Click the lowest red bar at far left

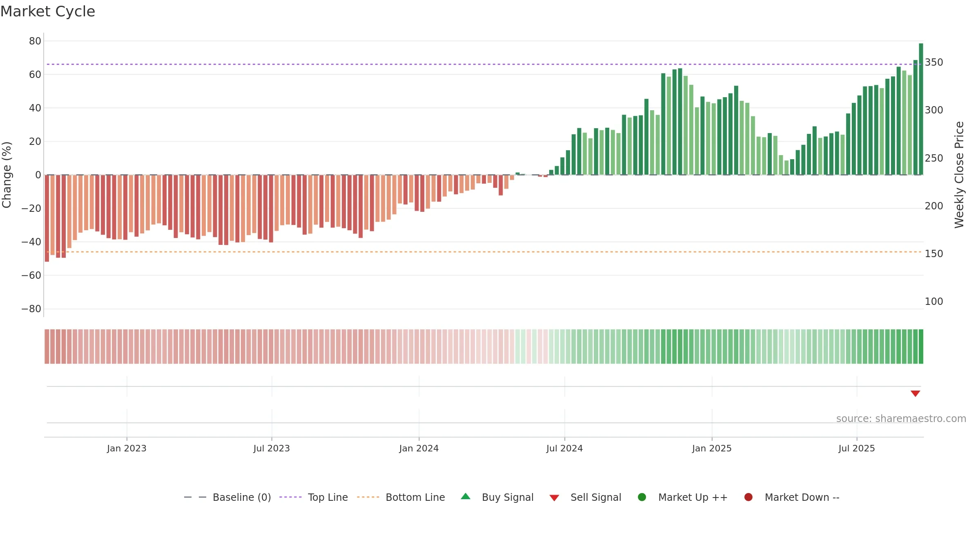point(47,218)
